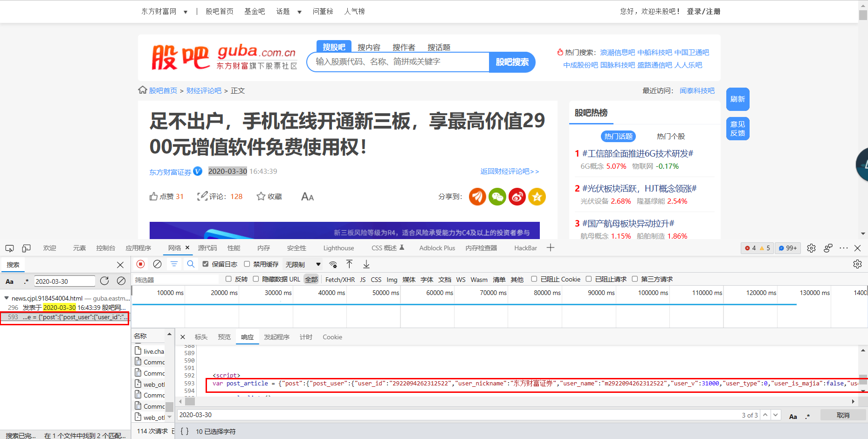Image resolution: width=868 pixels, height=439 pixels.
Task: Click the orange share icon next to 分享到
Action: pos(477,197)
